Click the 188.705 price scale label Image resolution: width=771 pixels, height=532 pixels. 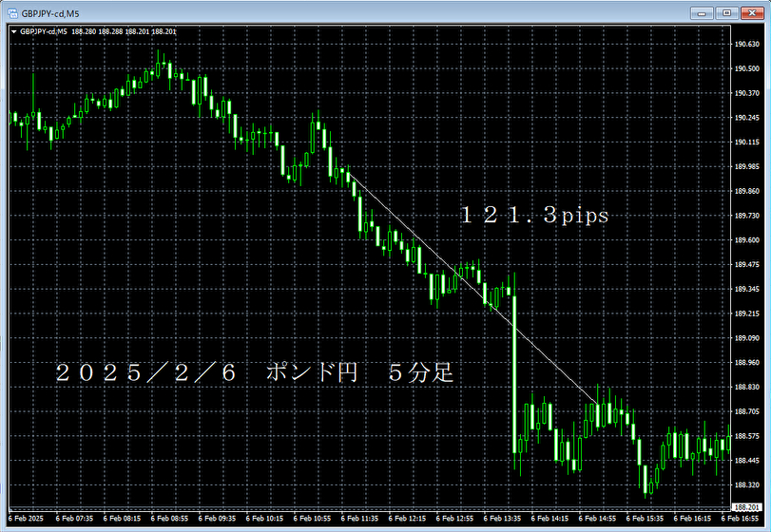click(x=746, y=411)
